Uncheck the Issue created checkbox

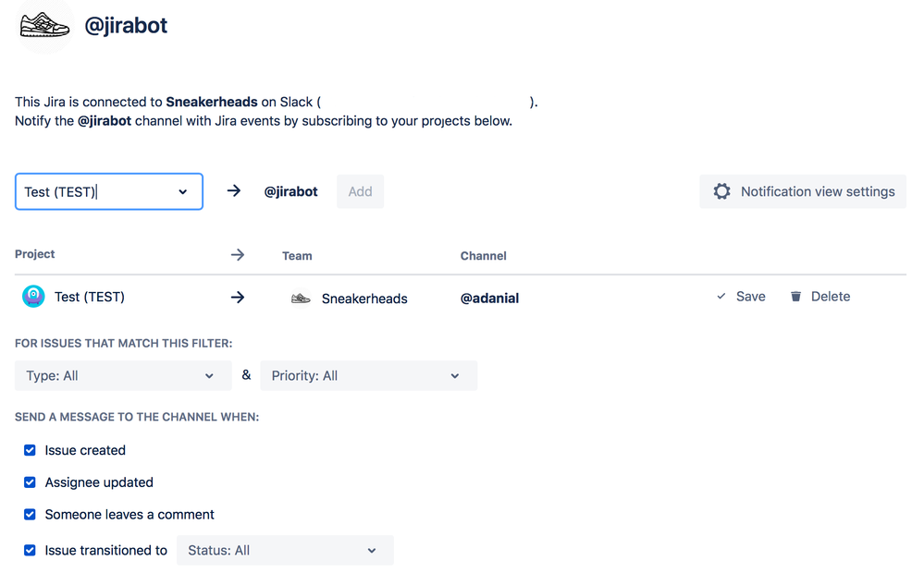coord(30,450)
